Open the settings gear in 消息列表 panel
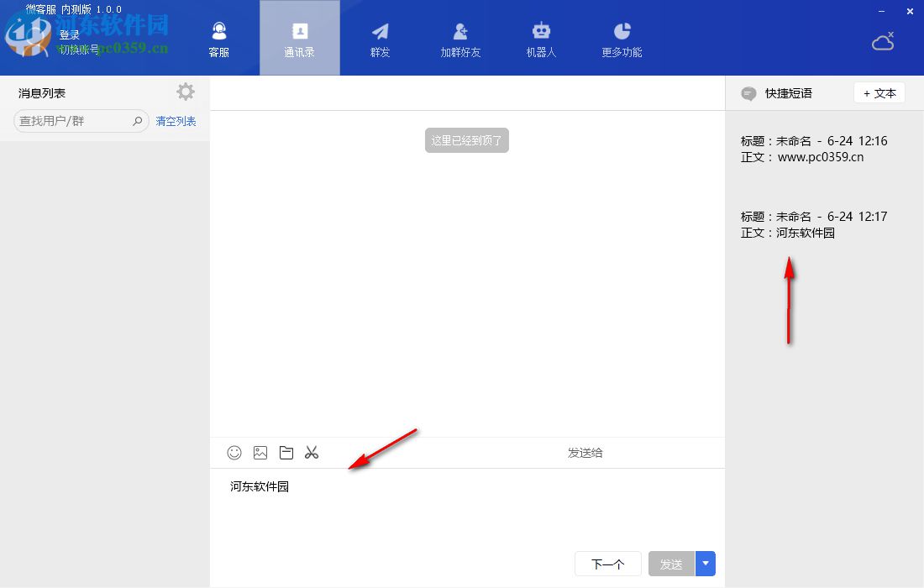 185,92
